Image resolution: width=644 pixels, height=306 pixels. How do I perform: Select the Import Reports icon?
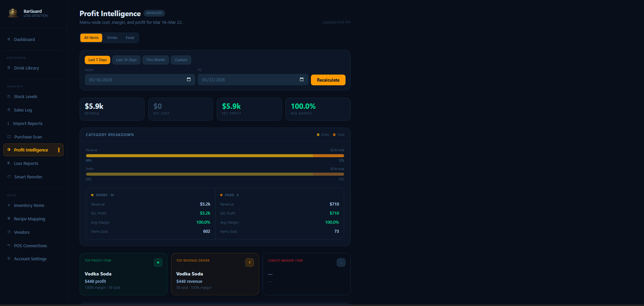(8, 123)
